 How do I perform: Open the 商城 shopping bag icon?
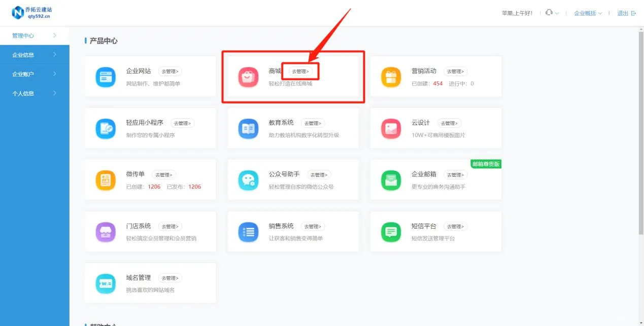248,76
